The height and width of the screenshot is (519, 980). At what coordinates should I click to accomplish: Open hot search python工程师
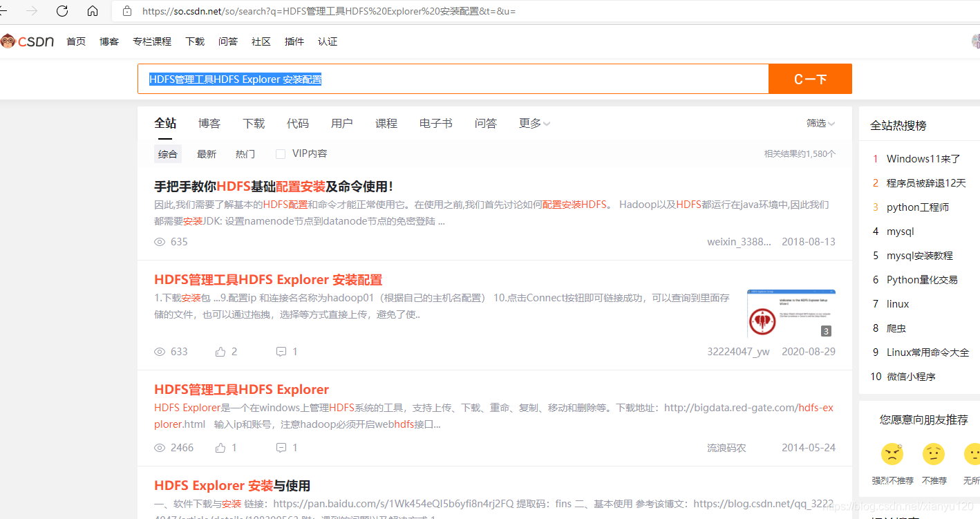tap(918, 207)
